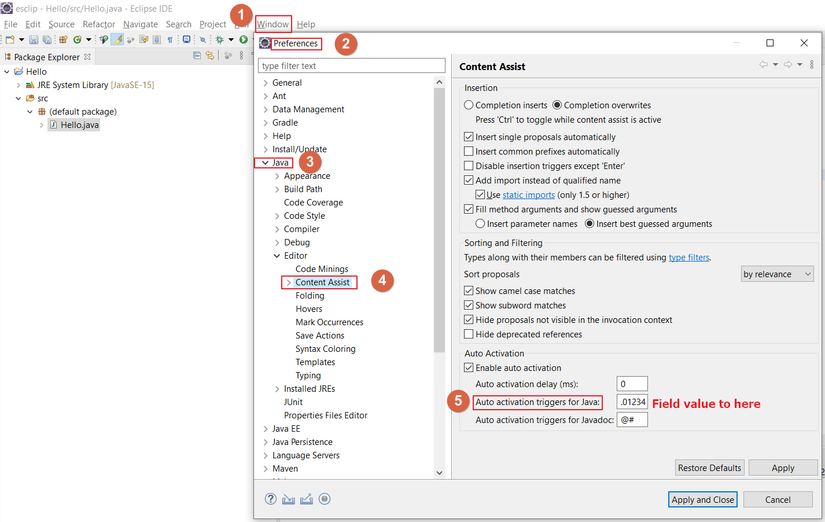
Task: Toggle the Mark Occurrences highlighter icon
Action: pos(117,39)
